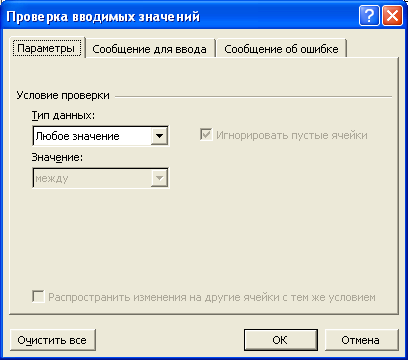Confirm with the OK button
408x360 pixels.
click(280, 340)
